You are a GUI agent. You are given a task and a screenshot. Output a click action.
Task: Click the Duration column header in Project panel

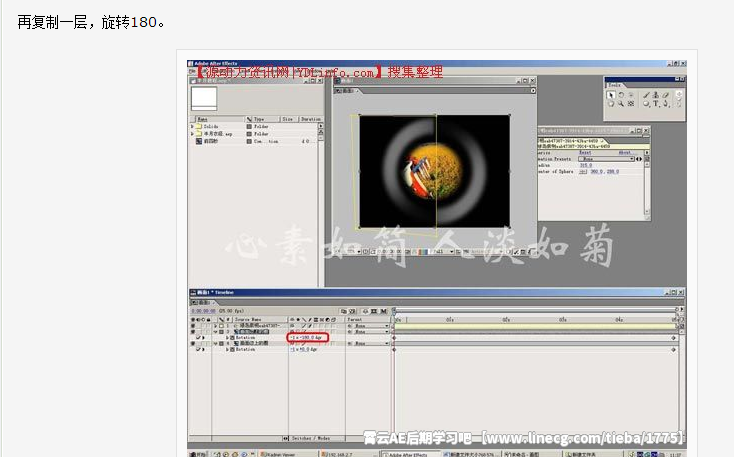point(311,119)
